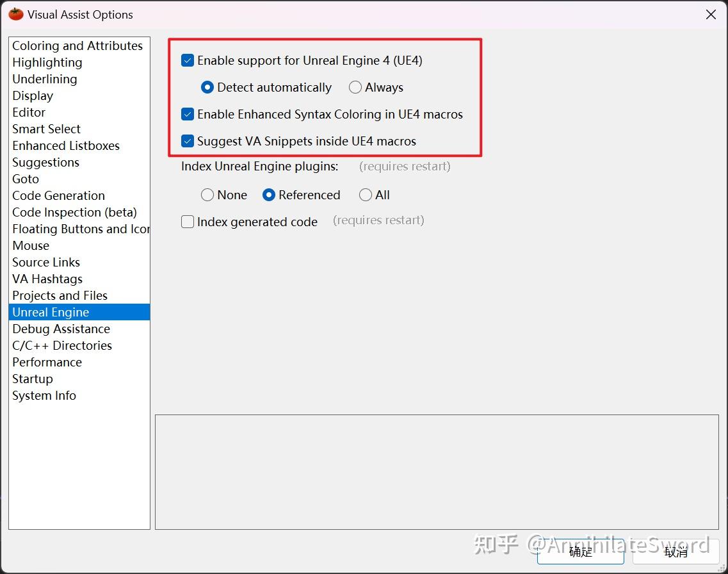Select the Always radio button
This screenshot has width=728, height=574.
(355, 87)
